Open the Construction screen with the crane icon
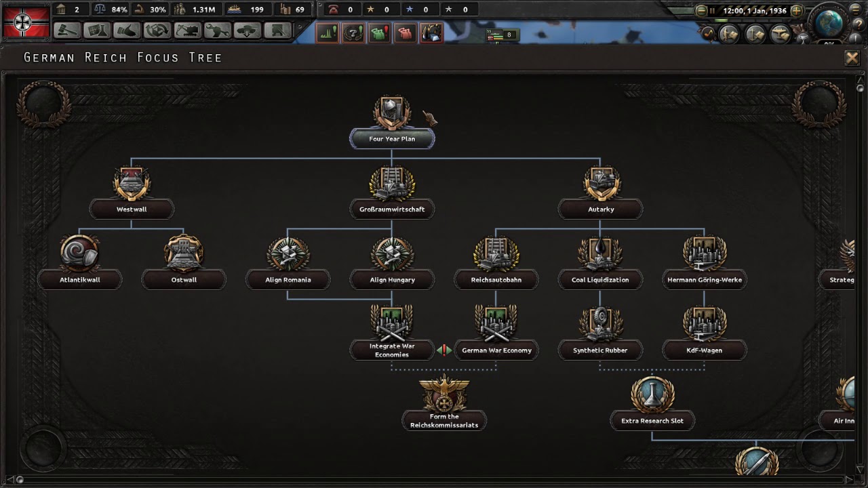This screenshot has height=488, width=868. point(187,30)
